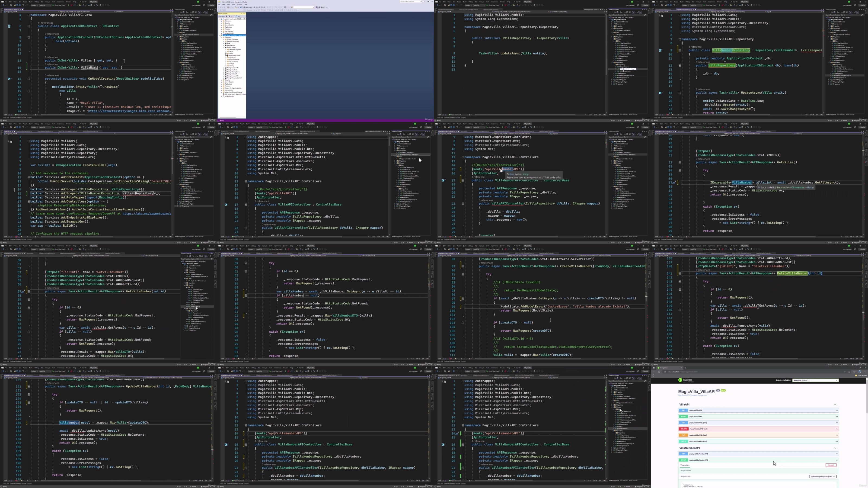Toggle auto-hide pin on SSMS Object Explorer
Image resolution: width=868 pixels, height=488 pixels.
(x=243, y=14)
